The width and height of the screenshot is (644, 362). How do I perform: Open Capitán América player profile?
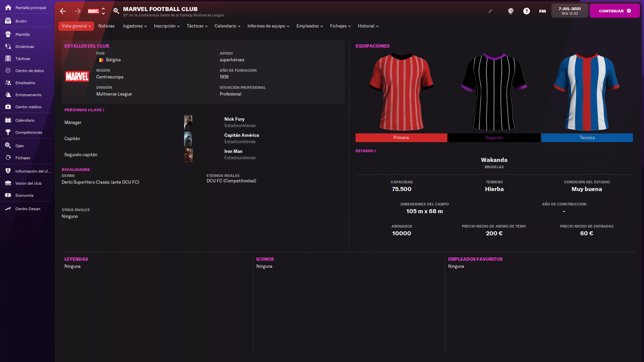coord(241,135)
